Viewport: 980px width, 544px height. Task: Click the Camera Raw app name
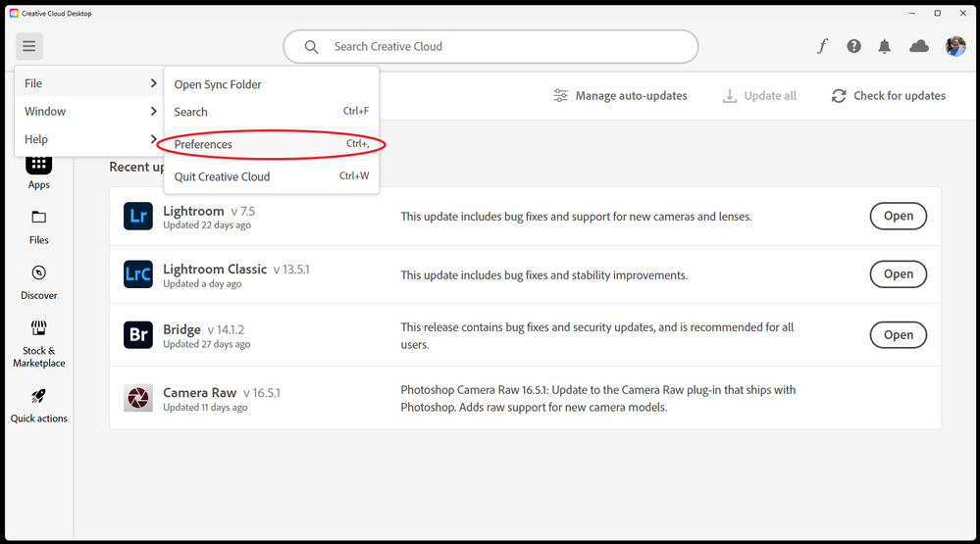(x=199, y=393)
